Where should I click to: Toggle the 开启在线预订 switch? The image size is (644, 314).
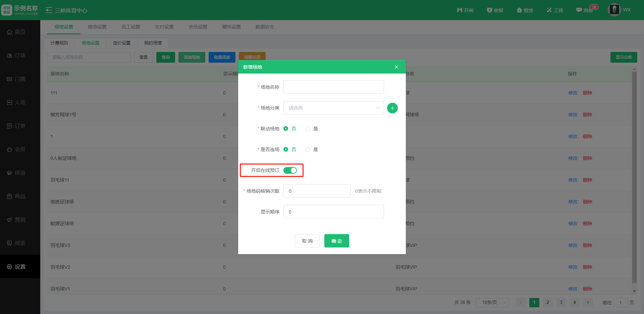pyautogui.click(x=290, y=170)
